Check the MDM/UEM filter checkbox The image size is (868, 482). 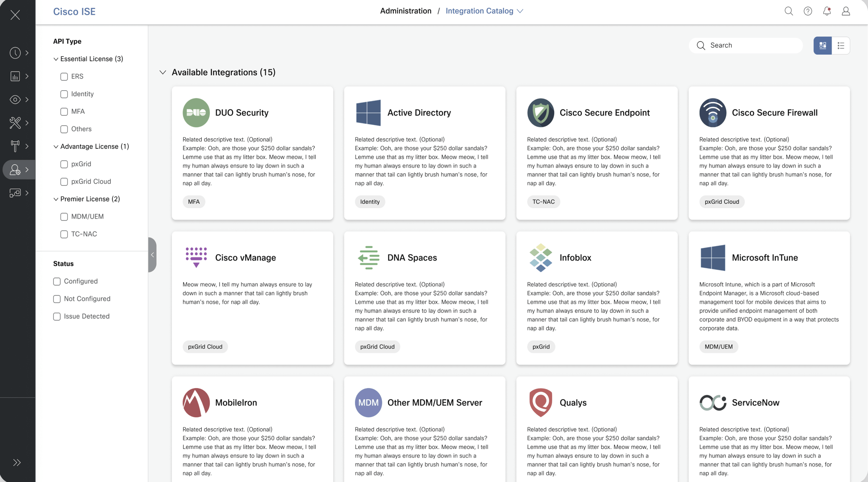pos(64,217)
